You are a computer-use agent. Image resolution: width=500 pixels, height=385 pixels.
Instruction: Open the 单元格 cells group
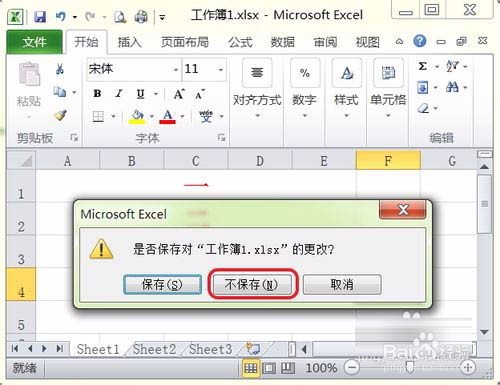coord(388,89)
